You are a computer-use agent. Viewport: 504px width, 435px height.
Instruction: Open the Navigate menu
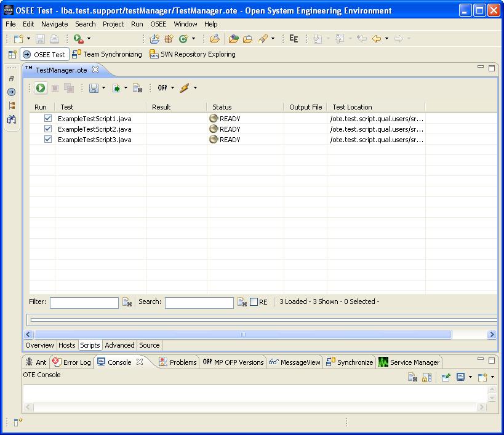[54, 24]
